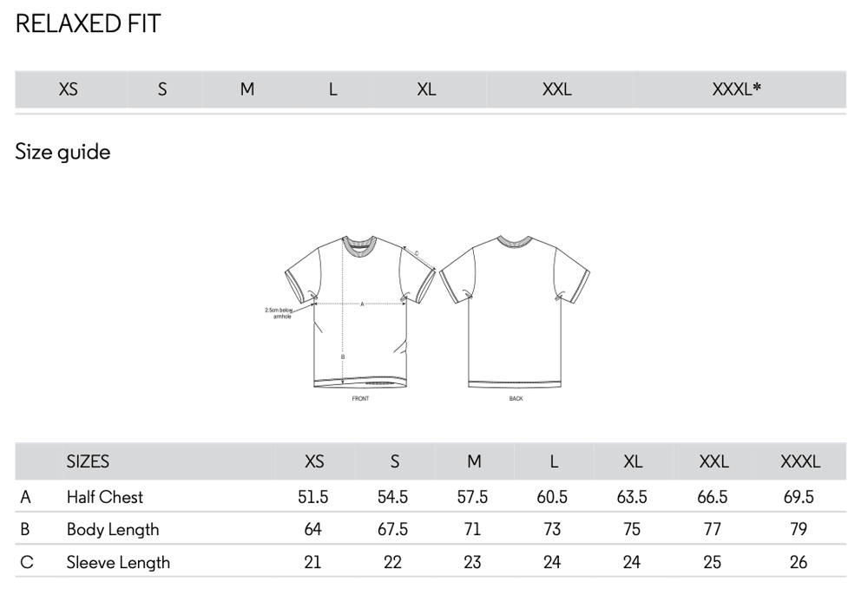Click Sleeve Length value 26 for XXXL
The width and height of the screenshot is (868, 595).
coord(799,562)
